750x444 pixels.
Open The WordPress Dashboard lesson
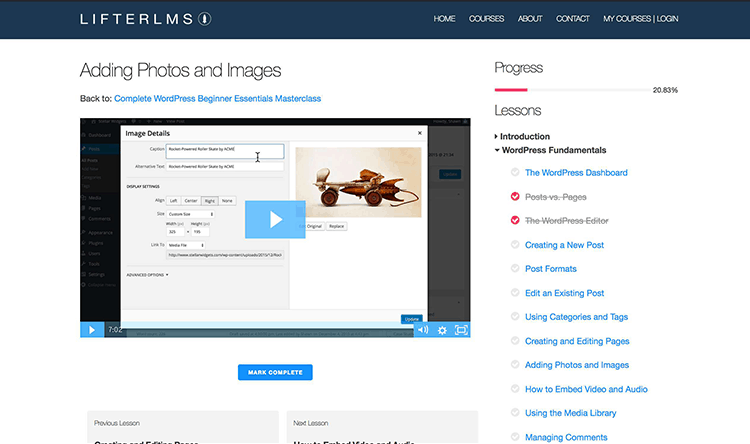click(576, 173)
